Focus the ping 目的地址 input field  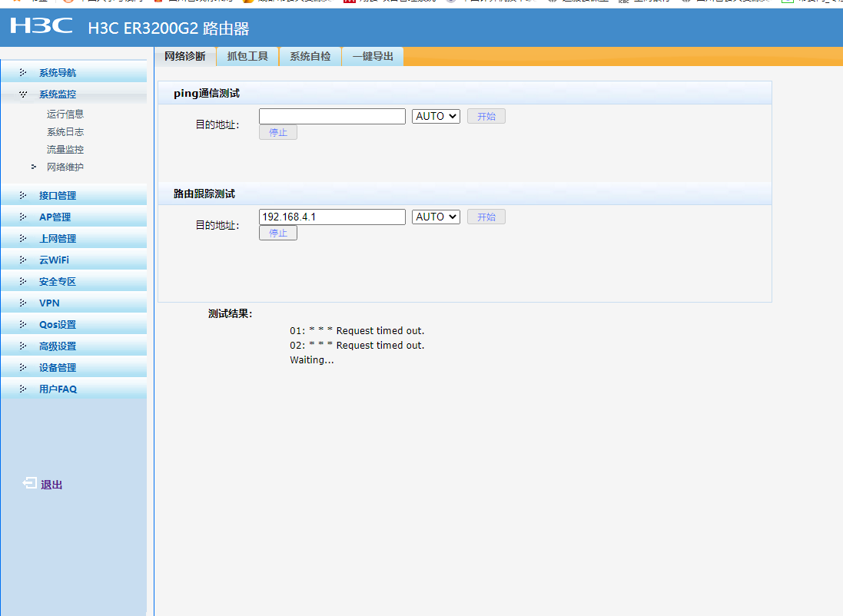pyautogui.click(x=332, y=116)
